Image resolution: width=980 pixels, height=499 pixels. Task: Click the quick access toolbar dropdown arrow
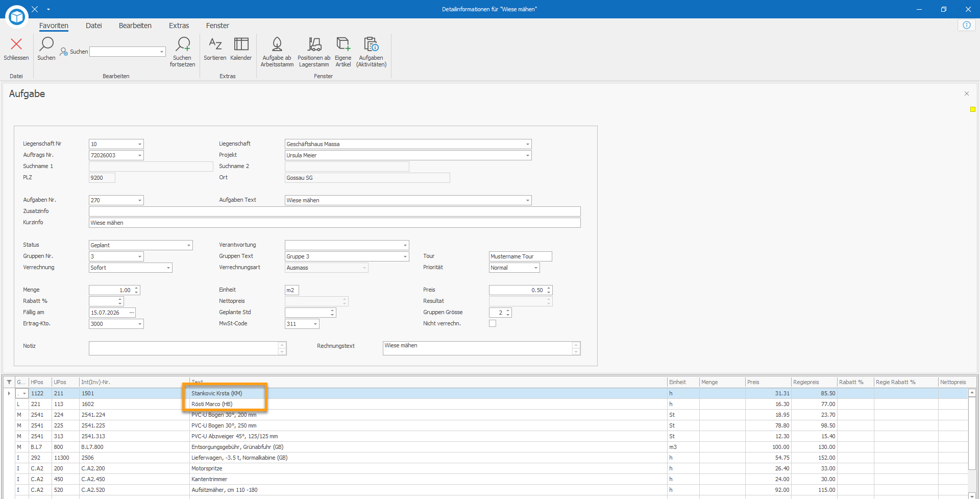click(x=48, y=9)
